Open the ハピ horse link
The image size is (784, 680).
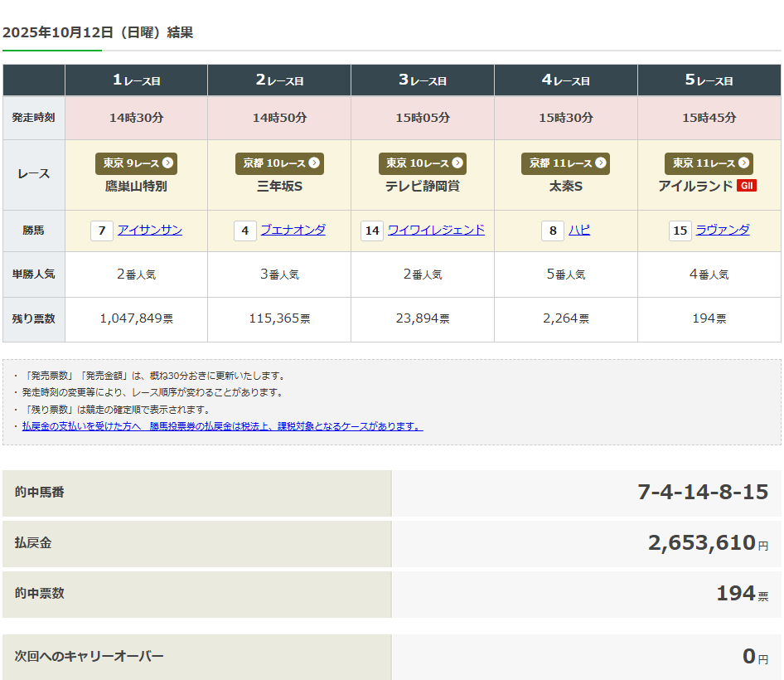pos(579,231)
